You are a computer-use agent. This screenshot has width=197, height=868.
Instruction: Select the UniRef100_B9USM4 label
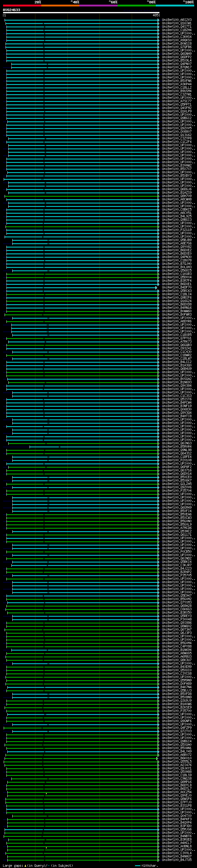(177, 91)
